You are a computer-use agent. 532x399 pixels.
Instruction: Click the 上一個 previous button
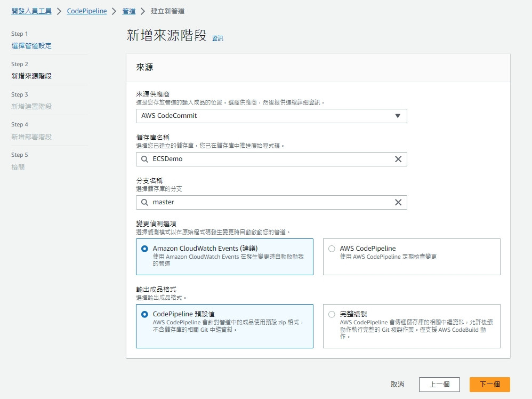(439, 385)
